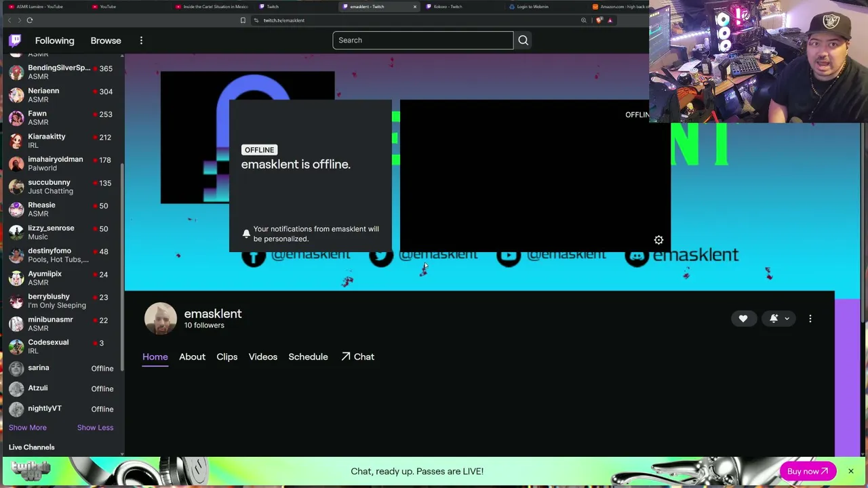This screenshot has height=488, width=868.
Task: Open lizzy_senrose's avatar in the sidebar
Action: [16, 232]
